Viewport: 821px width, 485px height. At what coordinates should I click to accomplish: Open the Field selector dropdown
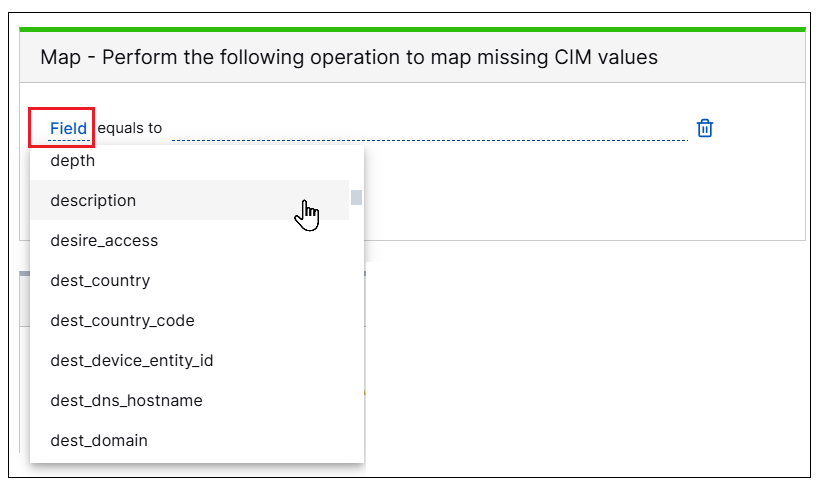[x=68, y=128]
